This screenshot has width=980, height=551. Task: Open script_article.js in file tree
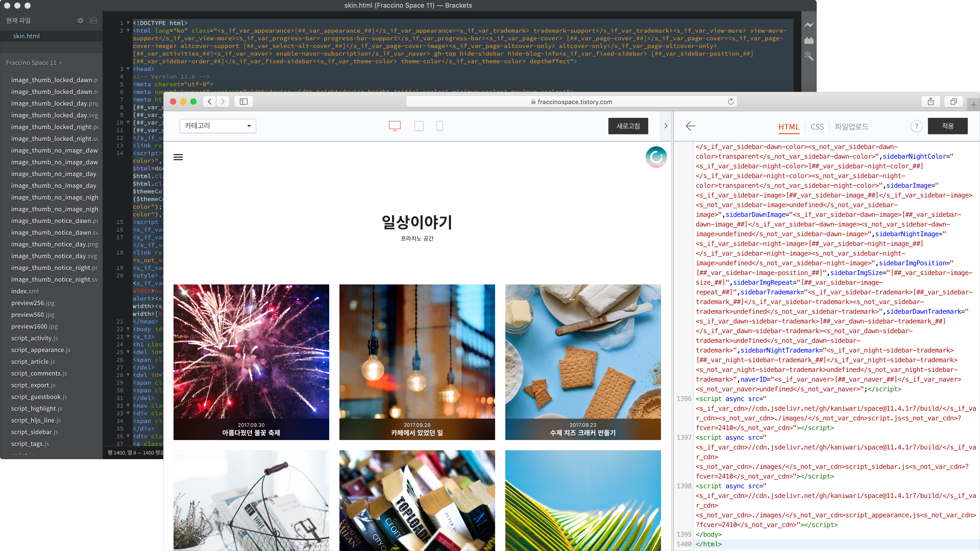(x=33, y=362)
